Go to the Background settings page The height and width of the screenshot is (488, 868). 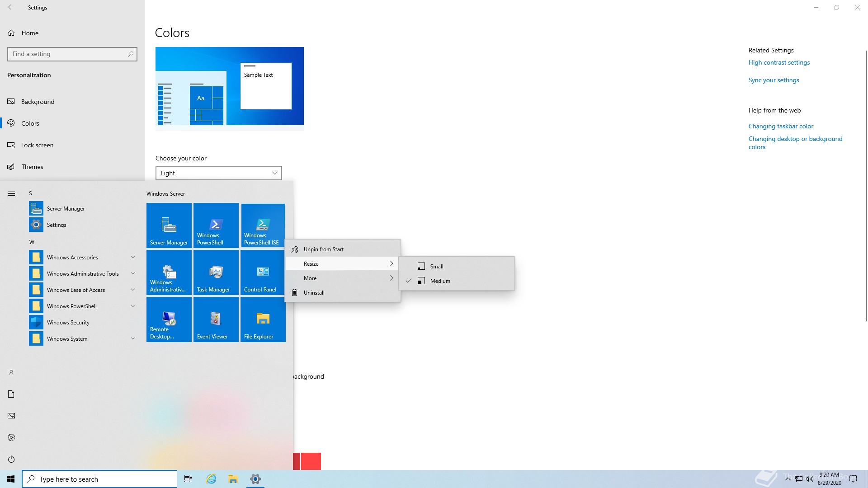coord(72,102)
